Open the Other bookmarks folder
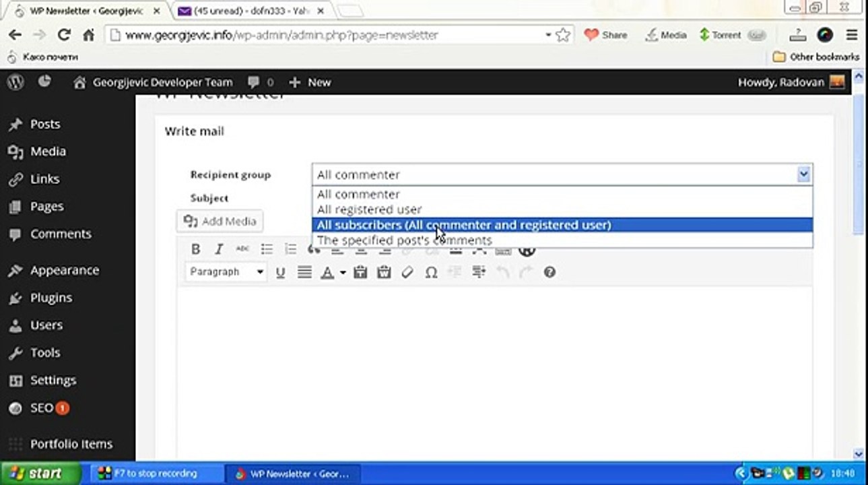This screenshot has width=868, height=485. click(815, 57)
